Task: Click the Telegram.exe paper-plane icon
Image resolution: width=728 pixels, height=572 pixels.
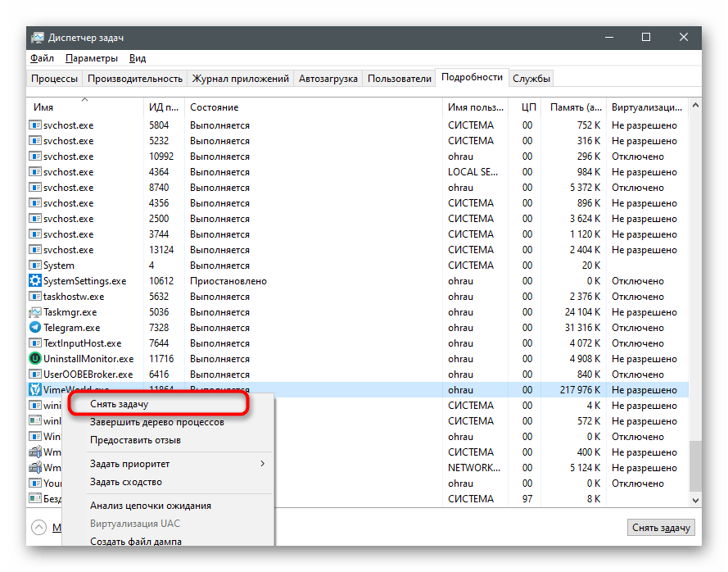Action: pos(35,327)
